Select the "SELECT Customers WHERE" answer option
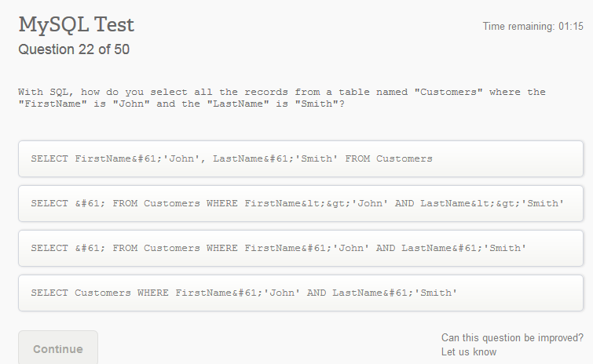The height and width of the screenshot is (364, 593). [300, 293]
